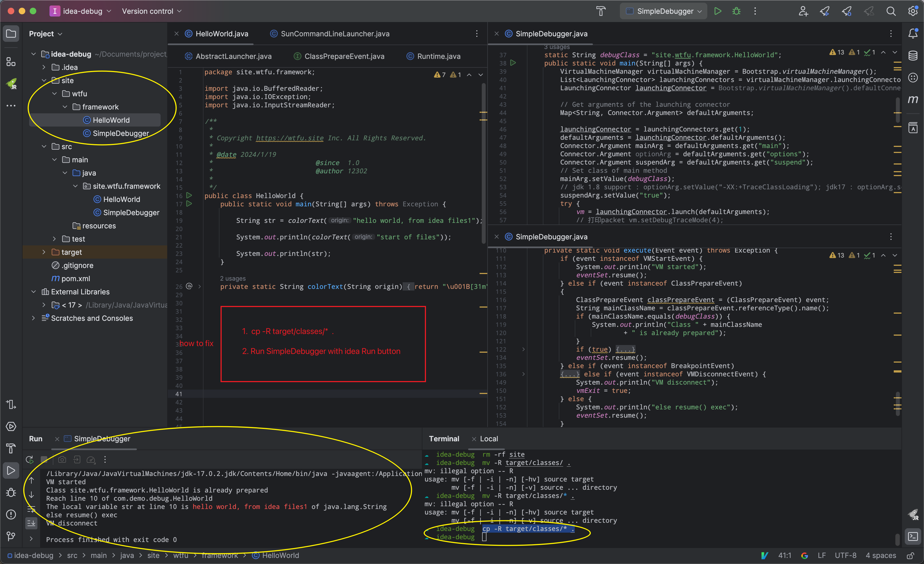
Task: Toggle soft-wrap in Run console
Action: point(32,509)
